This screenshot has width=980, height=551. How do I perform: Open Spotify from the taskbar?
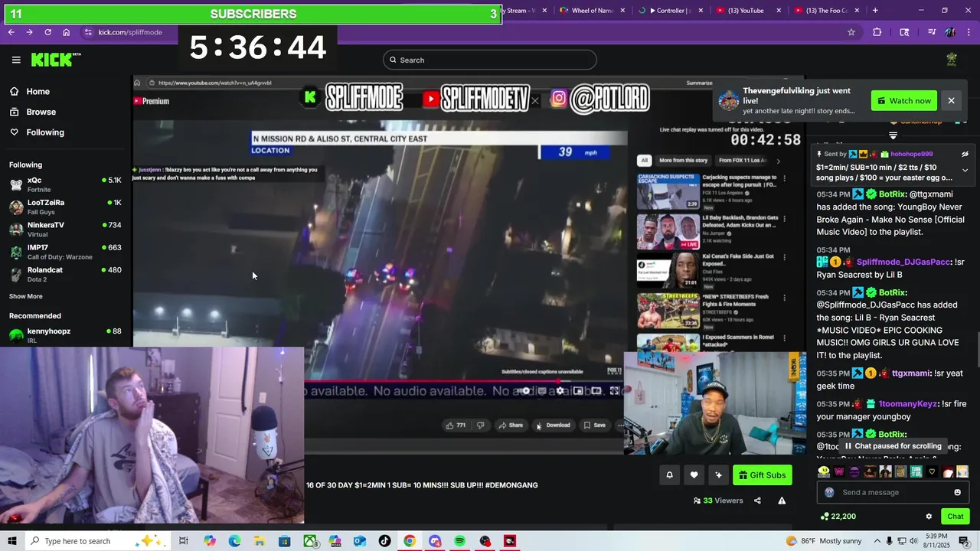click(x=459, y=541)
